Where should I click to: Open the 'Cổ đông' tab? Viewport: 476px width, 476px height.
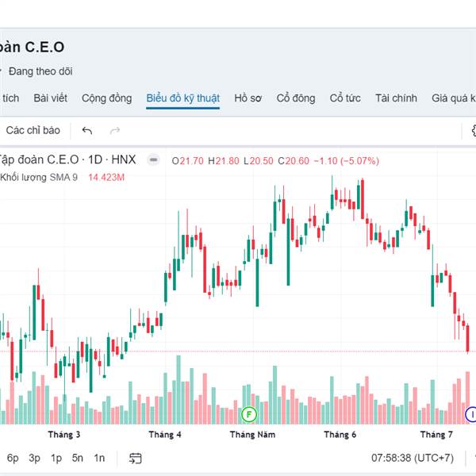296,98
